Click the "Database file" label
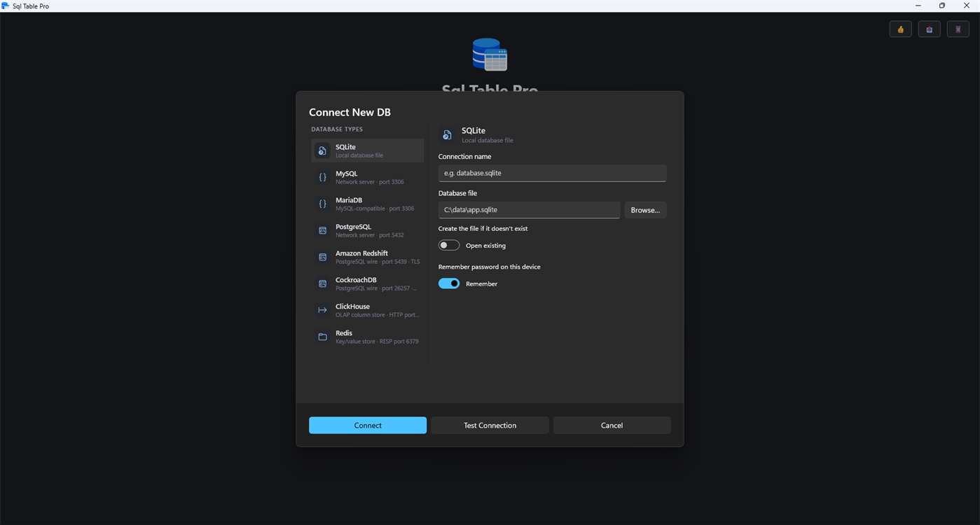980x525 pixels. (457, 193)
